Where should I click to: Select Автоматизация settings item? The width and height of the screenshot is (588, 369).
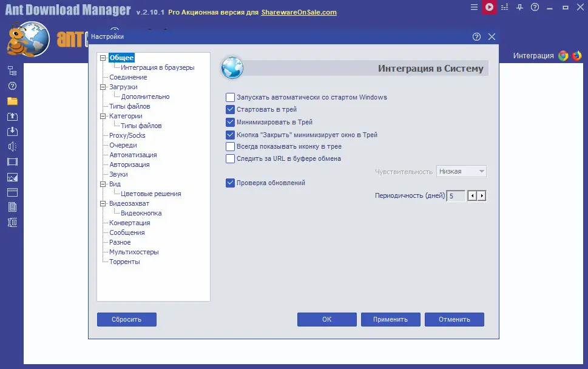(x=133, y=155)
